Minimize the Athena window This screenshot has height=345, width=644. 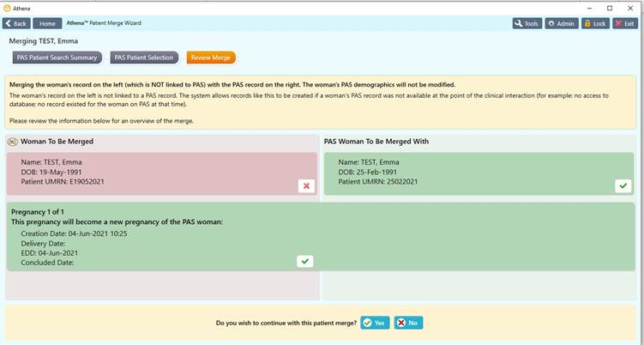point(589,9)
